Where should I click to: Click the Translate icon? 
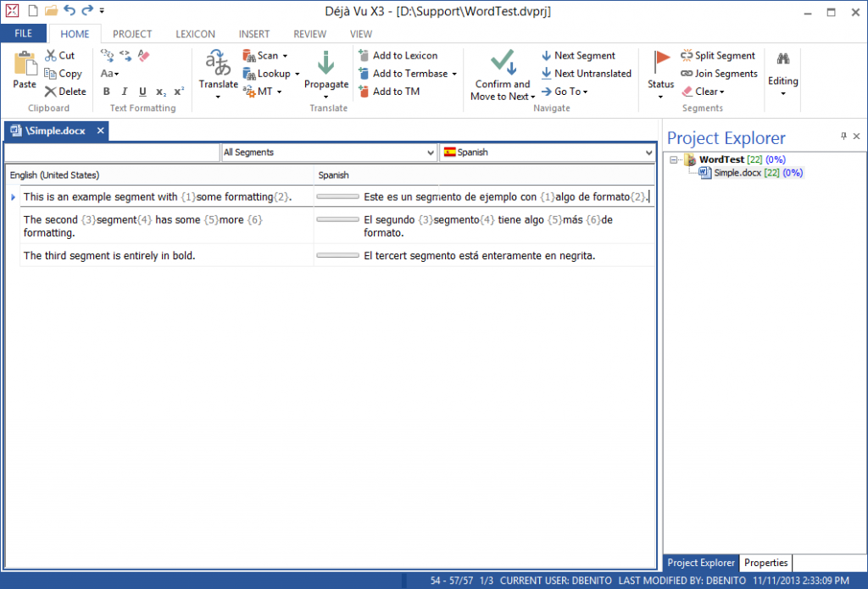point(218,63)
